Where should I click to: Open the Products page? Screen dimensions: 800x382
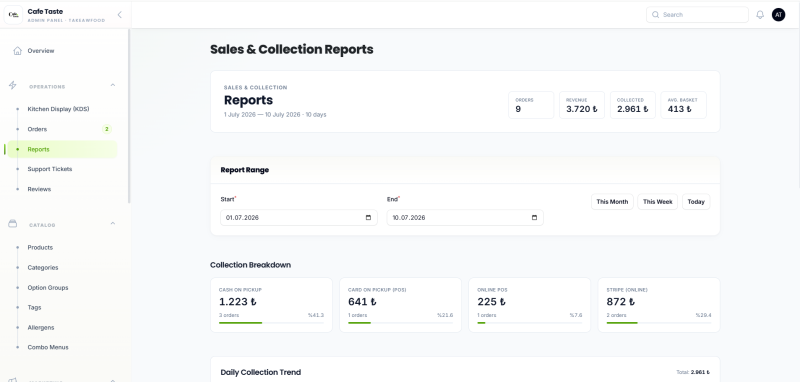(x=40, y=247)
